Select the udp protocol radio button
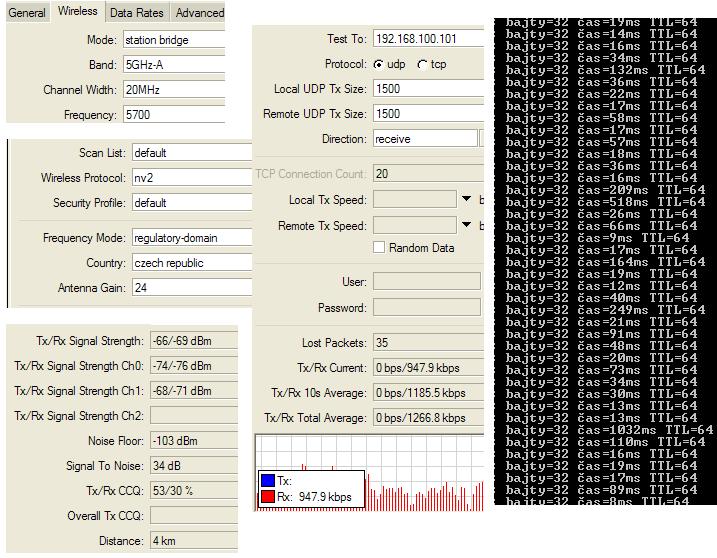This screenshot has width=717, height=558. click(378, 64)
